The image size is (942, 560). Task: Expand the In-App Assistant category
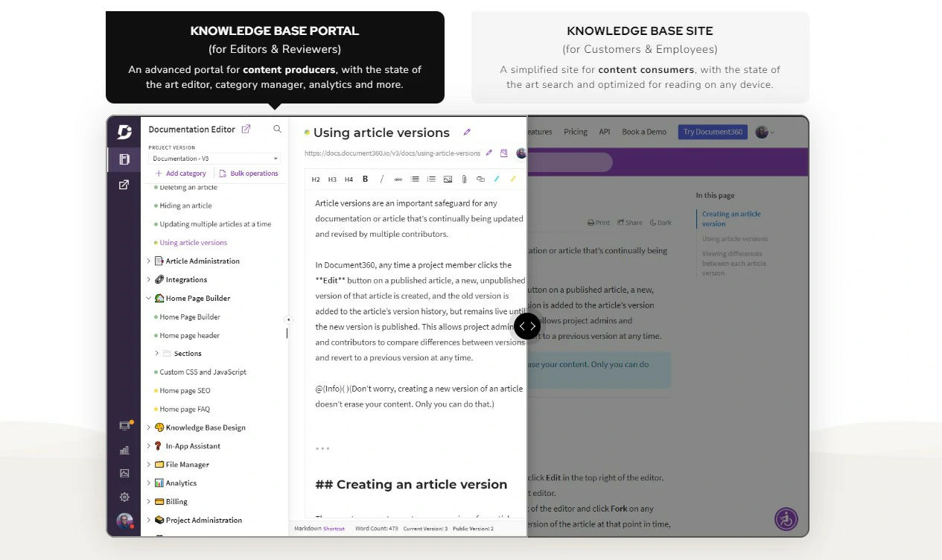148,447
